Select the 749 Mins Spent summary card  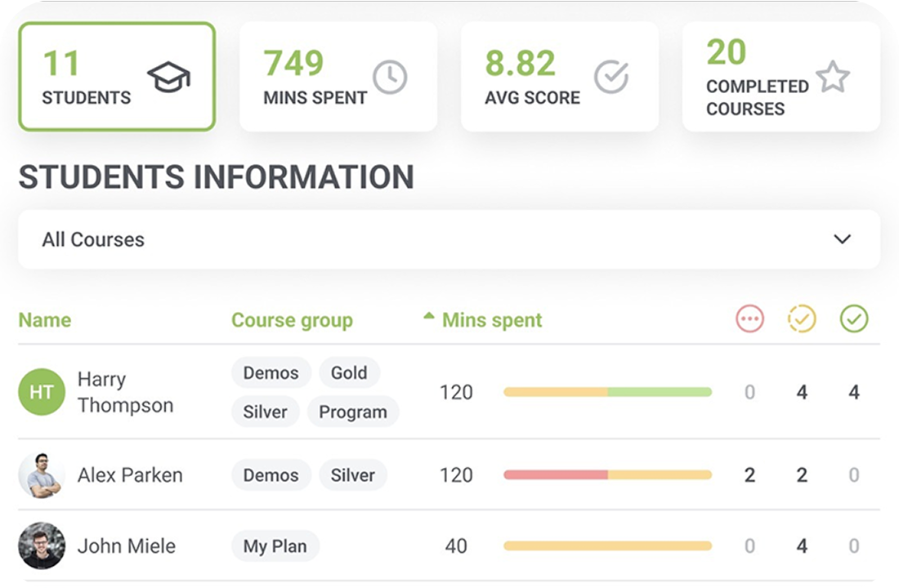[338, 77]
